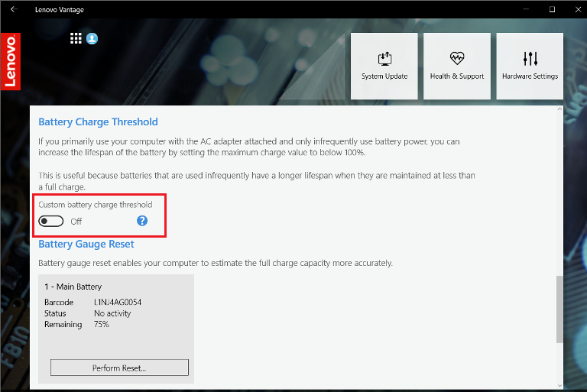Open the Hardware Settings tile
Image resolution: width=587 pixels, height=392 pixels.
click(530, 66)
